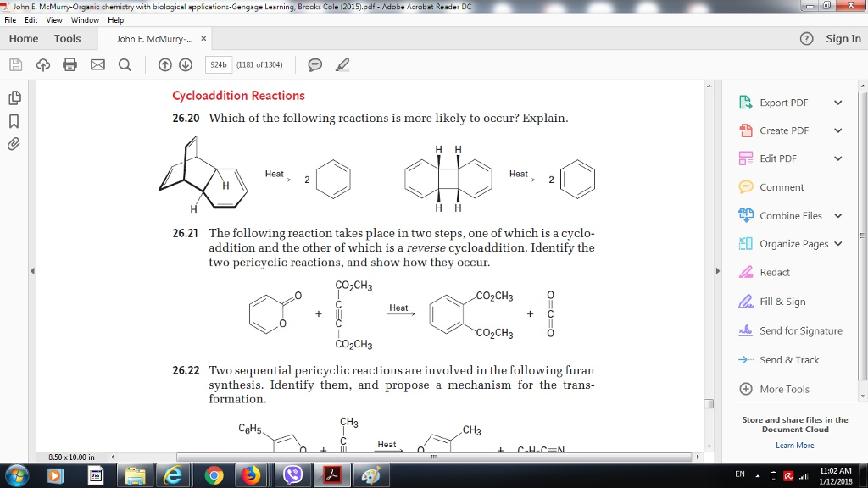This screenshot has width=868, height=488.
Task: Select the highlighter pen tool
Action: pyautogui.click(x=342, y=64)
